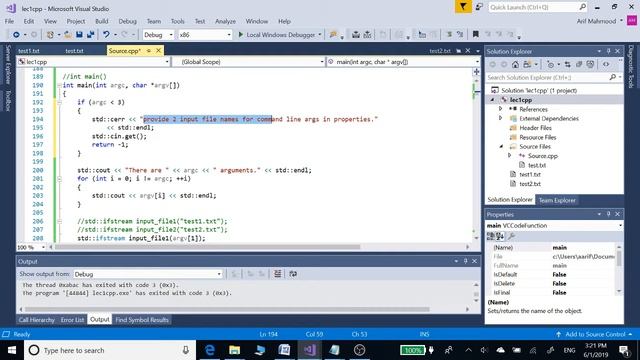Click the Solution Explorer search magnifier icon

(x=613, y=77)
